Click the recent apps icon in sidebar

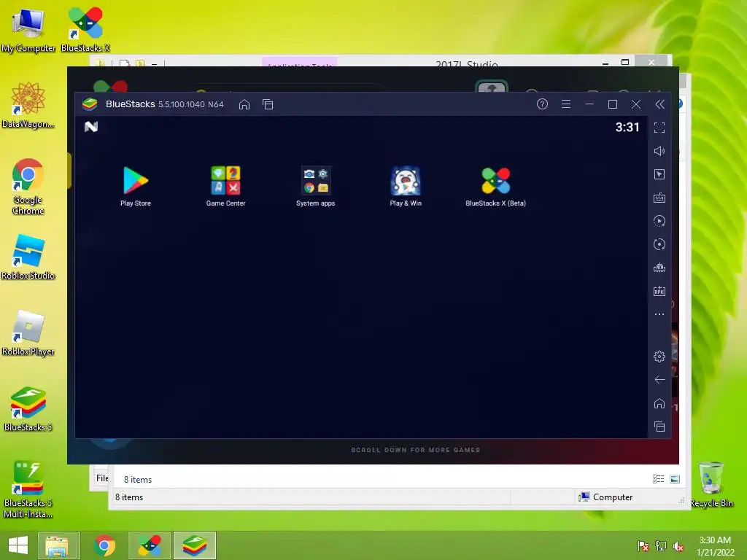tap(659, 427)
